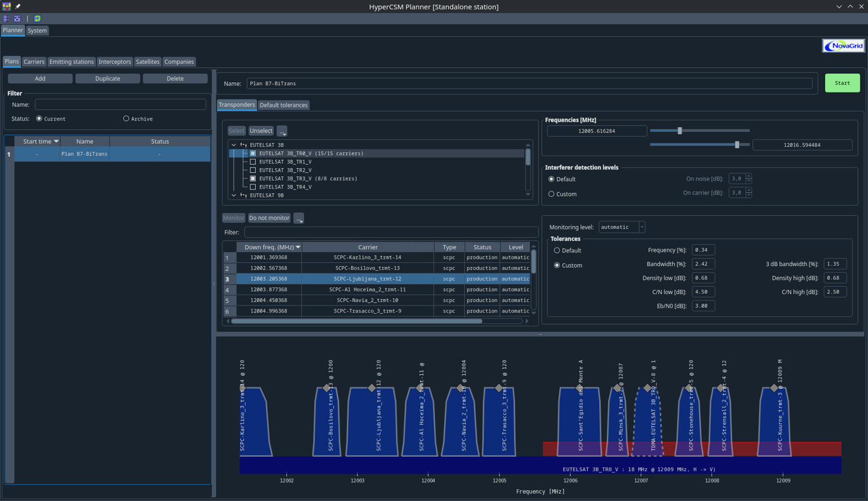Open the HyperCSM app icon menu
Screen dimensions: 868x501
(x=7, y=7)
